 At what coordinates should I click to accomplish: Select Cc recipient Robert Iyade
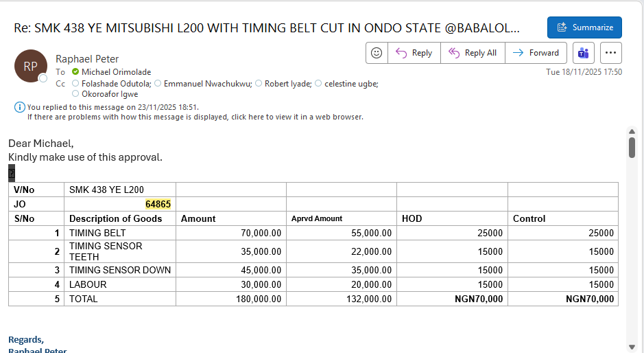point(288,84)
